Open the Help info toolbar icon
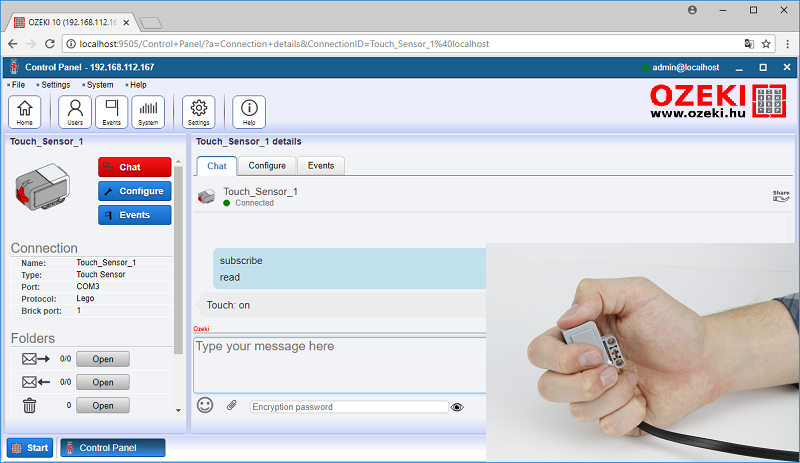800x463 pixels. pyautogui.click(x=249, y=111)
